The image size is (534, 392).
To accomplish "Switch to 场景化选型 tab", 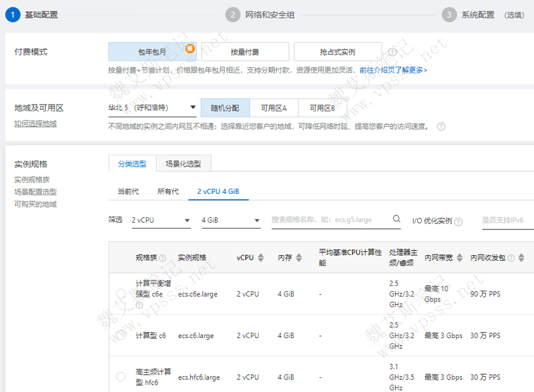I will tap(183, 164).
